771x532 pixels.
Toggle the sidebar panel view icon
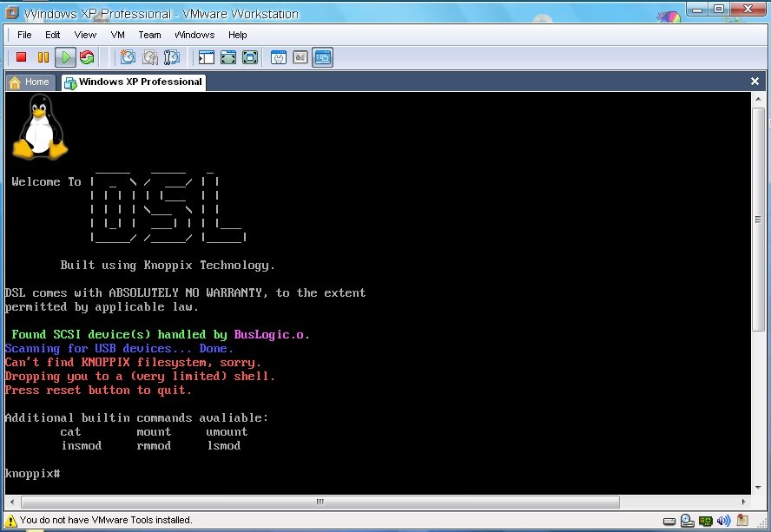pyautogui.click(x=207, y=57)
